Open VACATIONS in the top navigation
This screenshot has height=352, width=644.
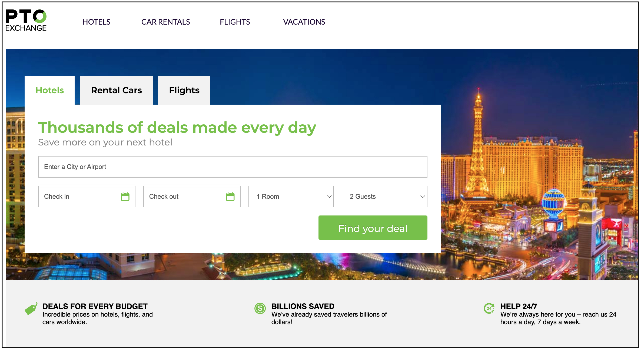point(304,22)
